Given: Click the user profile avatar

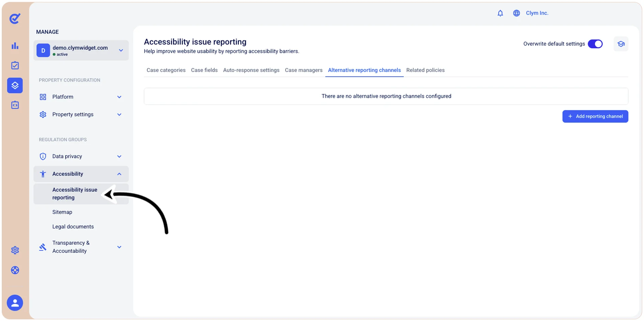Looking at the screenshot, I should tap(15, 303).
